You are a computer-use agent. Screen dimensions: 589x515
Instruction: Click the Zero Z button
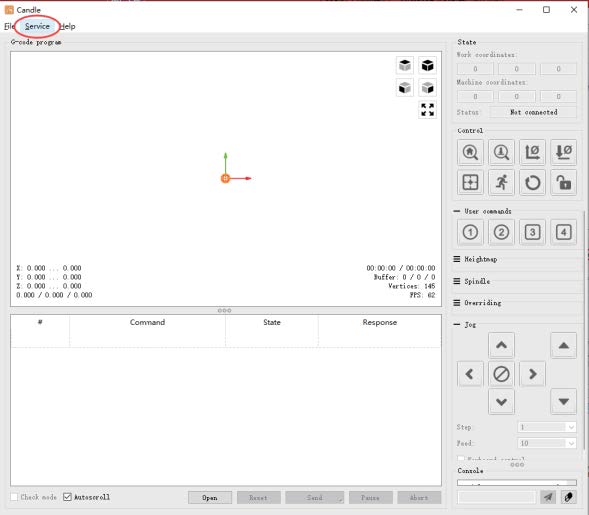563,152
